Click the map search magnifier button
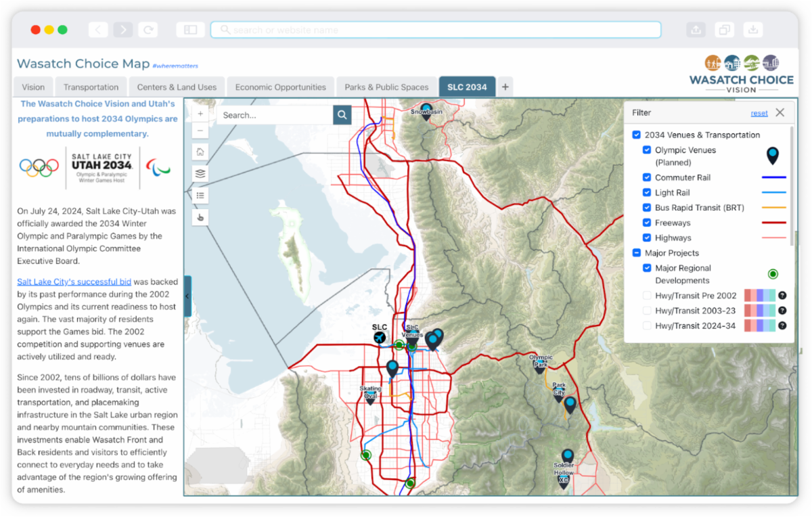Viewport: 812px width, 517px height. tap(342, 115)
